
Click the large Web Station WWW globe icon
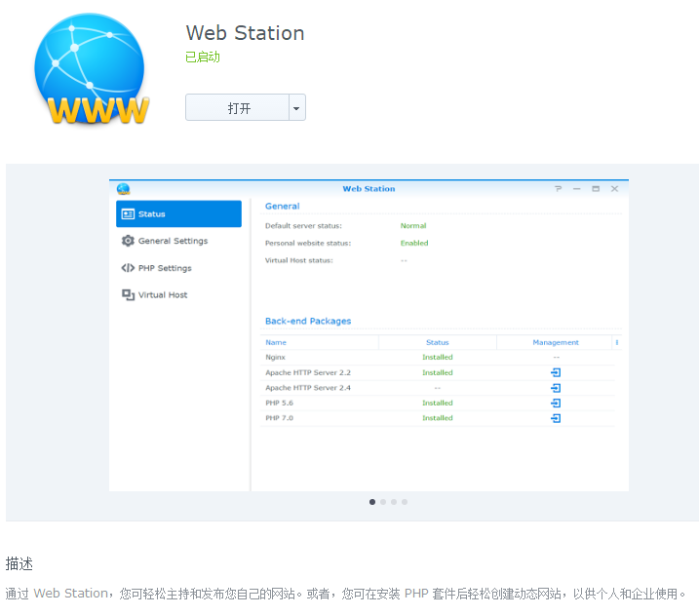click(x=92, y=70)
